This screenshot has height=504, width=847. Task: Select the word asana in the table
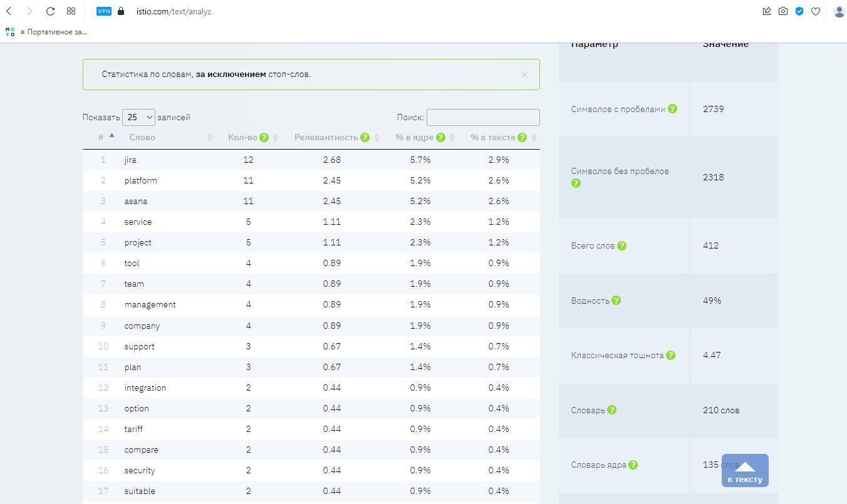(x=136, y=201)
